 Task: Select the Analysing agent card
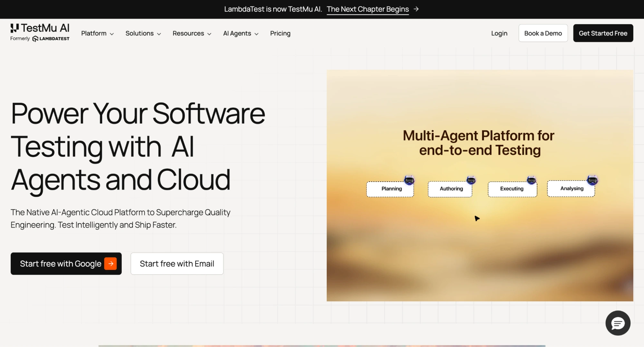click(x=571, y=189)
